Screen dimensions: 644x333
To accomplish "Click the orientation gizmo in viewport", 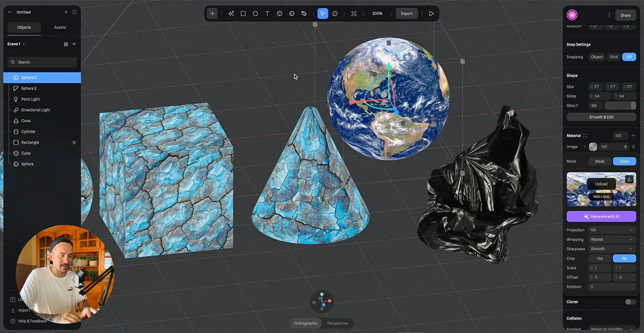I will 322,301.
